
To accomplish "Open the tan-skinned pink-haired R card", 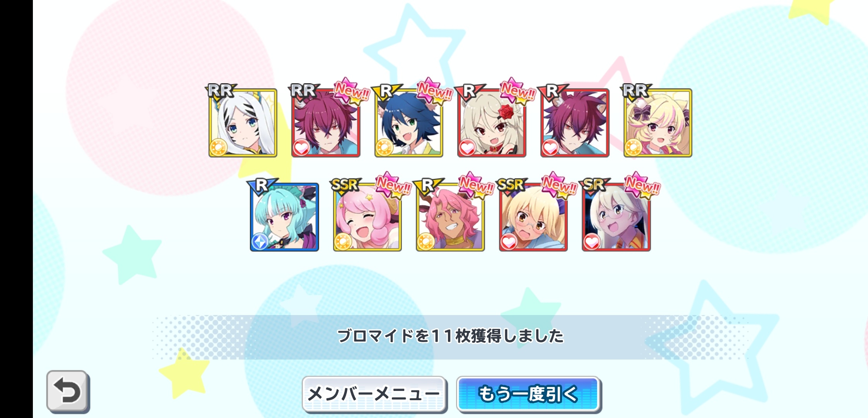I will click(x=450, y=217).
